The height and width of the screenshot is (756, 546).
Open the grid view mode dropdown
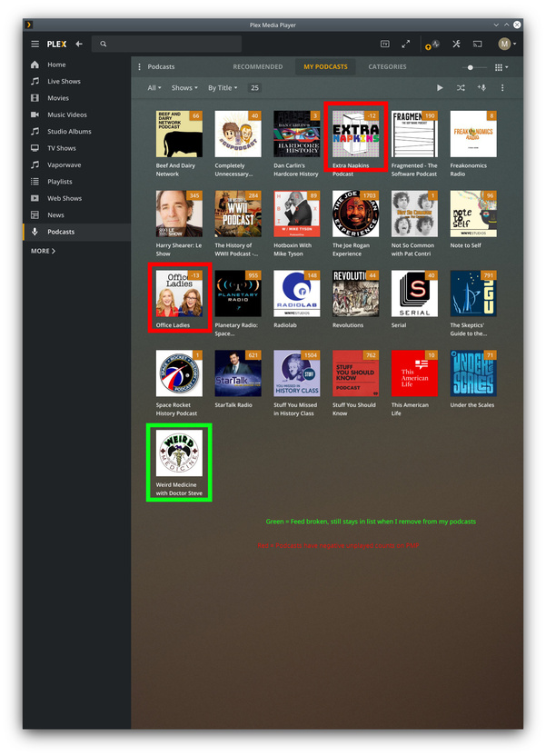[x=501, y=67]
